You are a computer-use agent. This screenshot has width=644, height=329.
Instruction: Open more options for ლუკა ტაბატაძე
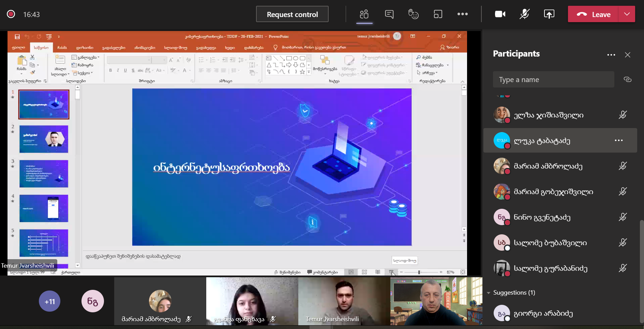click(x=618, y=140)
